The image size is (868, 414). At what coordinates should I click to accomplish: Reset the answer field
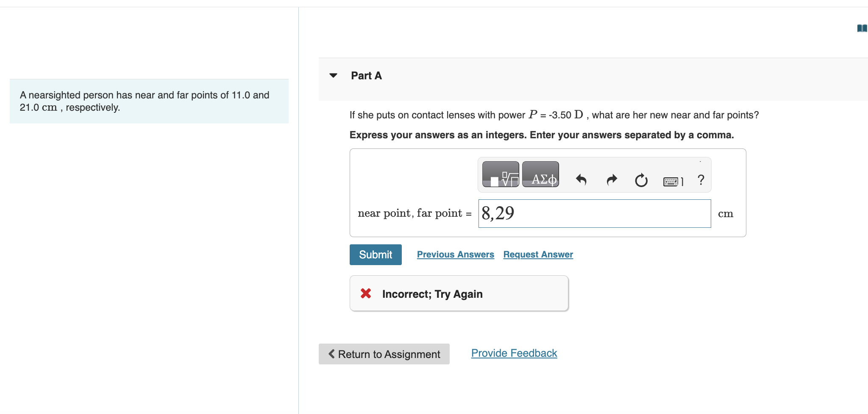tap(640, 180)
